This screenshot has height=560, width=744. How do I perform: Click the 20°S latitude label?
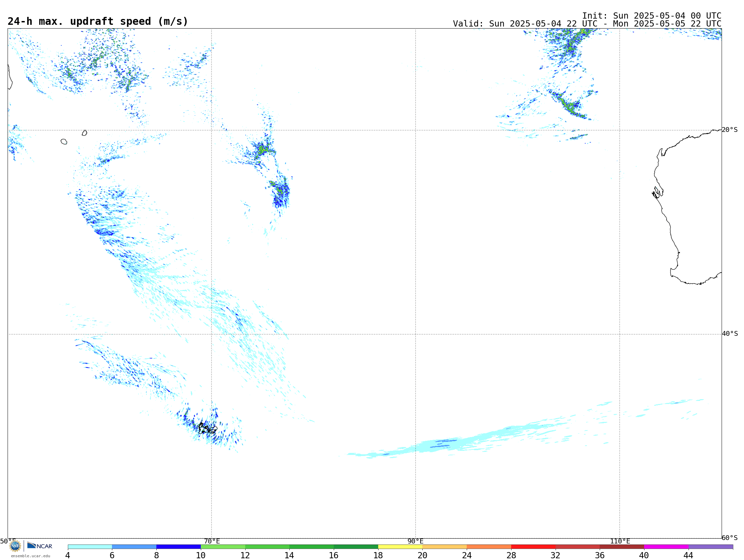[730, 130]
